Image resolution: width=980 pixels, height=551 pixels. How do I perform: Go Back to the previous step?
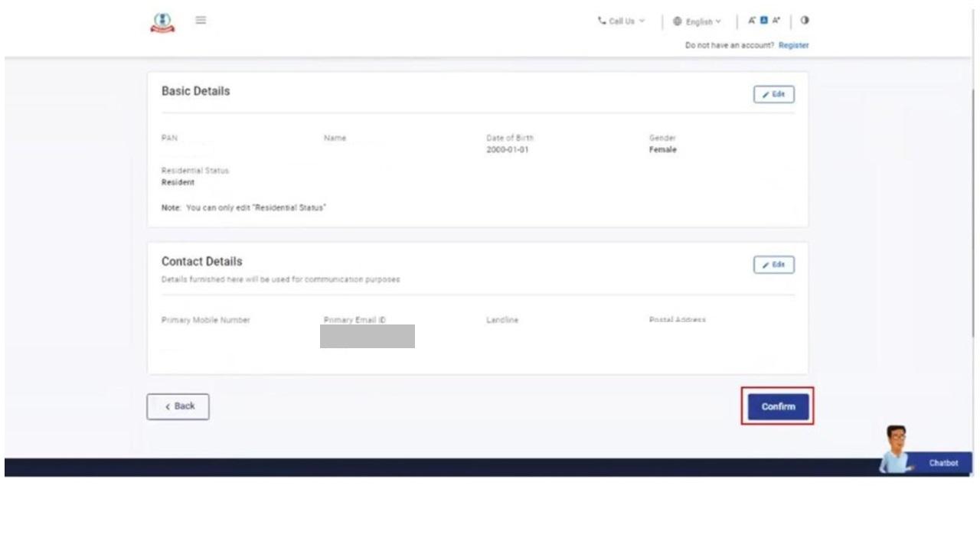click(178, 406)
